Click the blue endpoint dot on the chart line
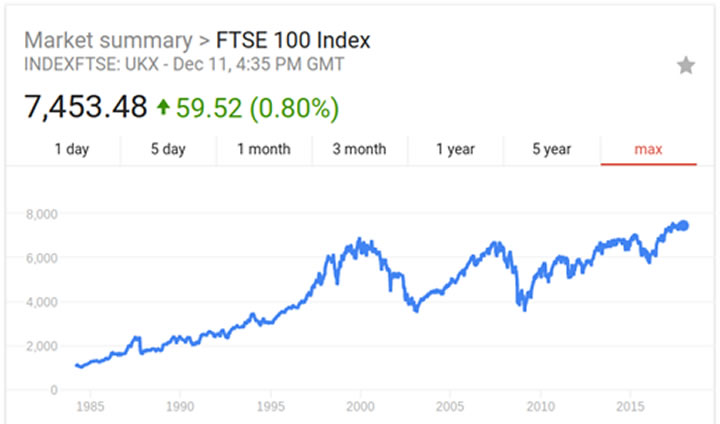The height and width of the screenshot is (424, 720). point(684,225)
